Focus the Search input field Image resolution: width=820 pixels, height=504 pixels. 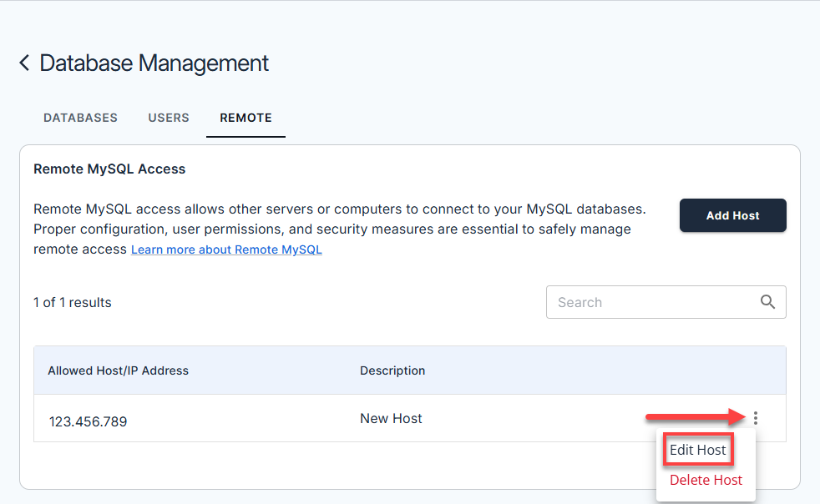coord(651,302)
